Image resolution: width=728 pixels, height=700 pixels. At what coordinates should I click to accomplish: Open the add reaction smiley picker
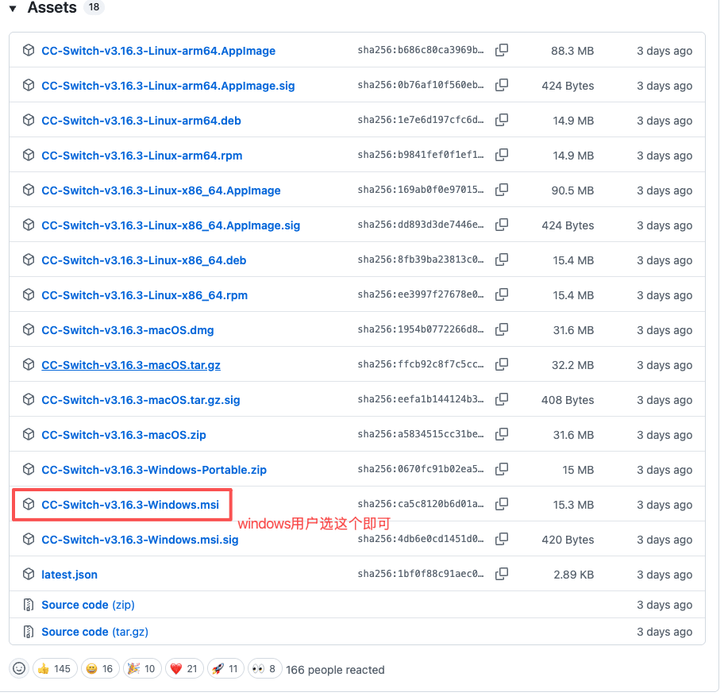pyautogui.click(x=19, y=669)
